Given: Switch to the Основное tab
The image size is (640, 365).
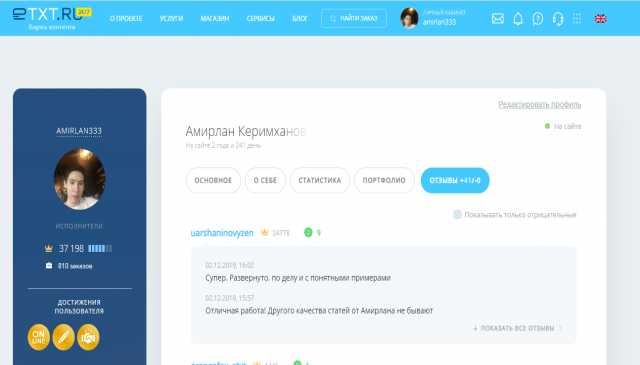Looking at the screenshot, I should [x=213, y=180].
